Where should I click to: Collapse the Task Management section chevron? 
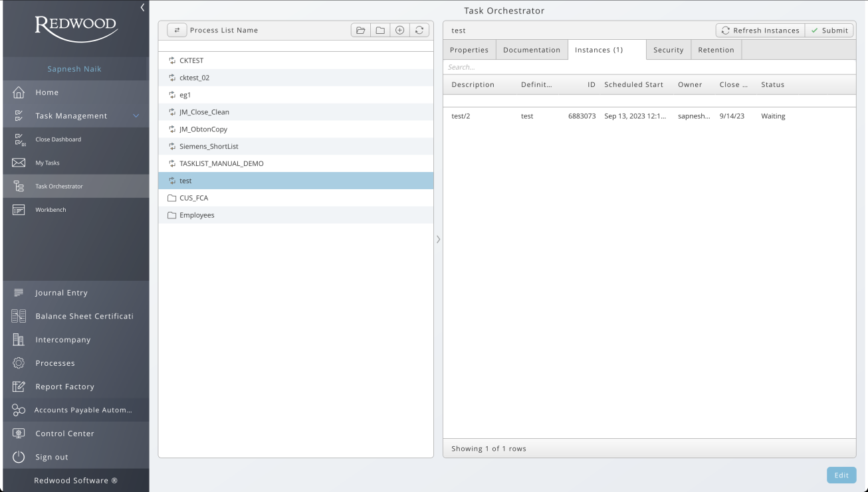pos(136,116)
